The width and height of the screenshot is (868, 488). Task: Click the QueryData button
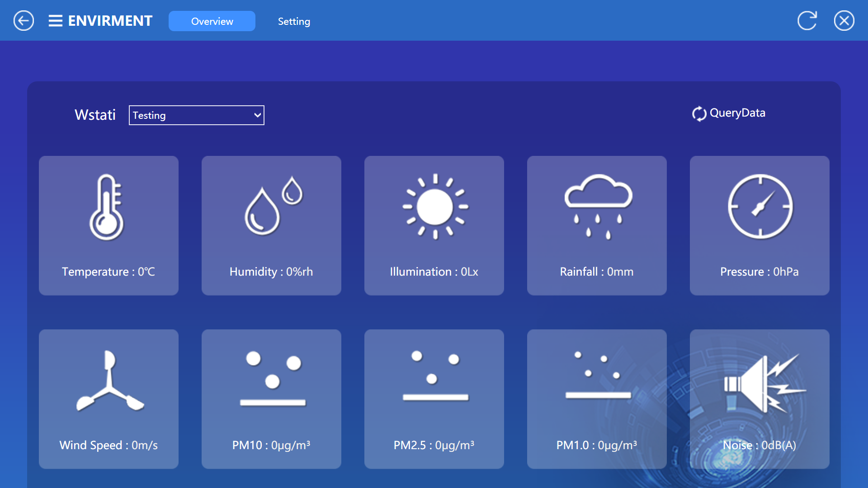pyautogui.click(x=729, y=113)
